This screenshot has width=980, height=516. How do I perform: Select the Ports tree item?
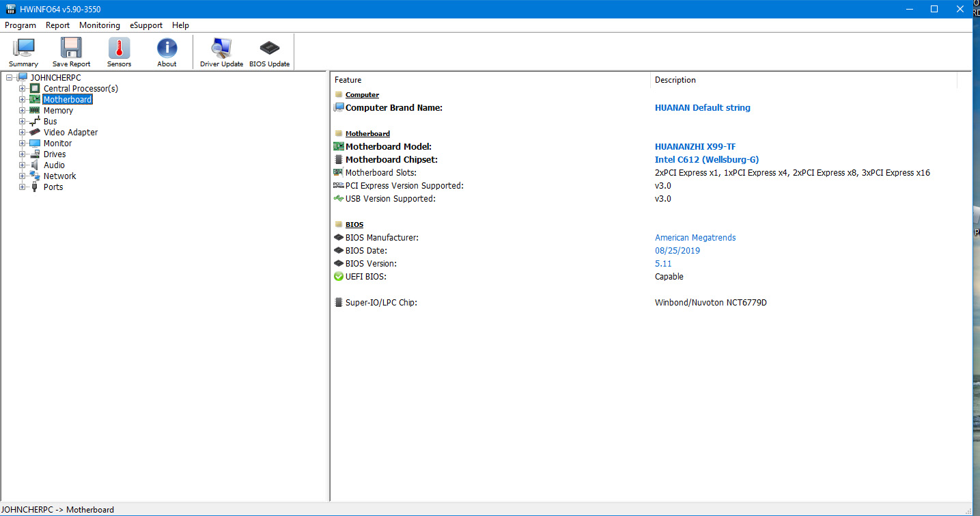[x=53, y=187]
